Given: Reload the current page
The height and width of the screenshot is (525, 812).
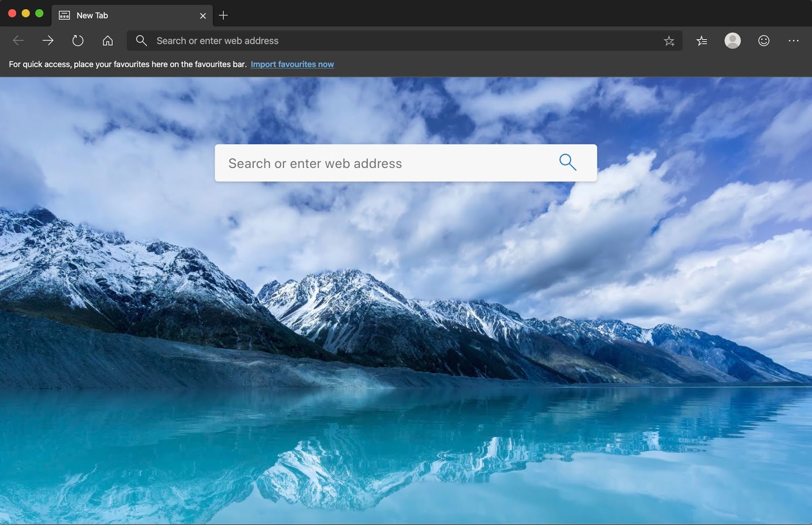Looking at the screenshot, I should click(x=78, y=41).
